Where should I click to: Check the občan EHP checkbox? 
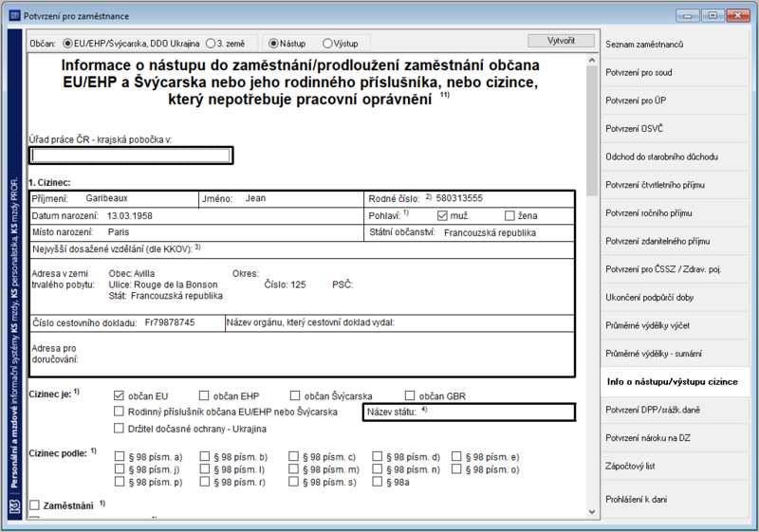point(204,395)
